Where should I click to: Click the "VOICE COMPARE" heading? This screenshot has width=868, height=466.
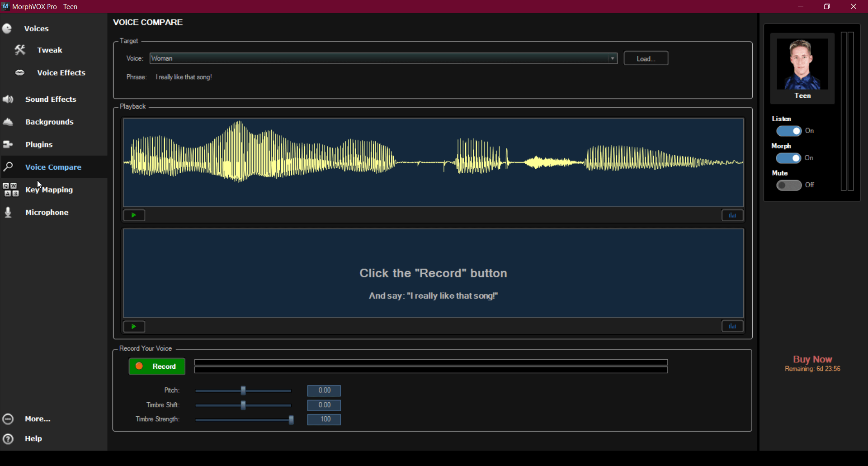148,22
